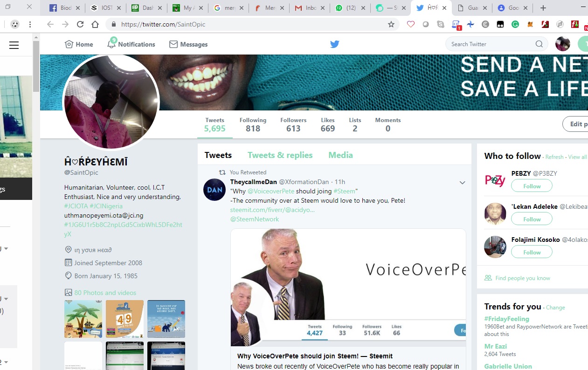The height and width of the screenshot is (370, 588).
Task: Open the MetaMask fox extension
Action: [530, 24]
